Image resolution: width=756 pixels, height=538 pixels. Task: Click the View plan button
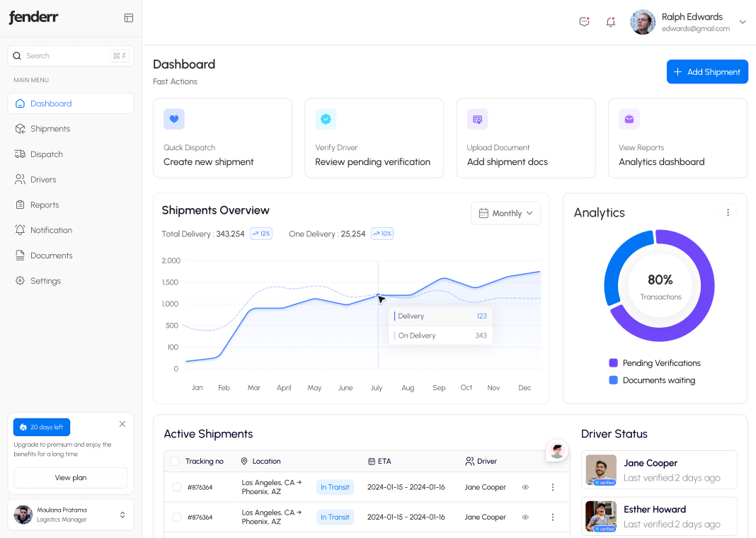71,478
